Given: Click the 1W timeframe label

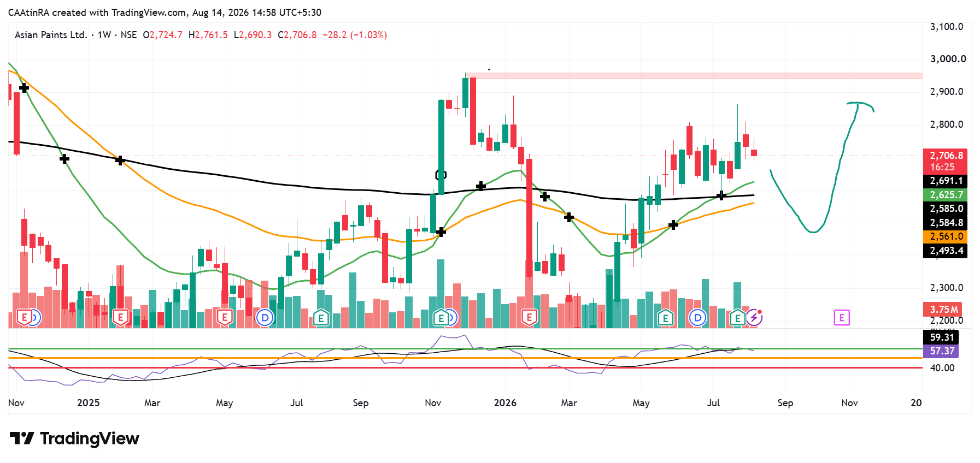Looking at the screenshot, I should click(104, 35).
